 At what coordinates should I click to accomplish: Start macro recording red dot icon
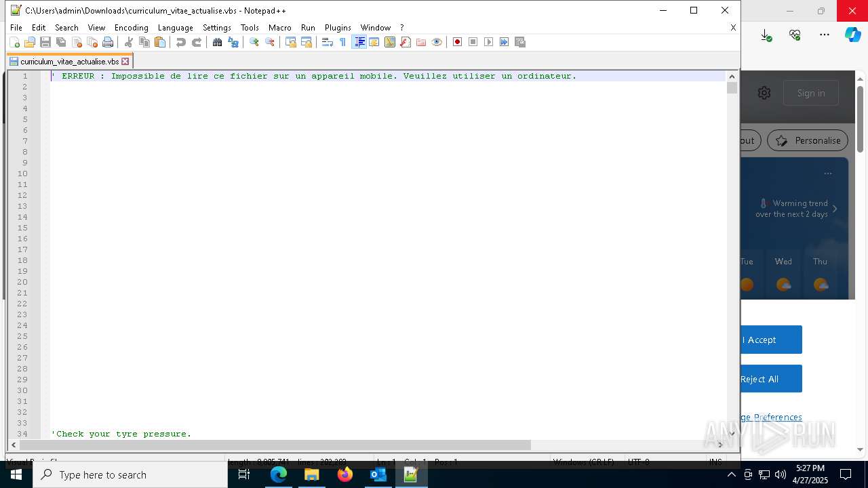pos(458,42)
